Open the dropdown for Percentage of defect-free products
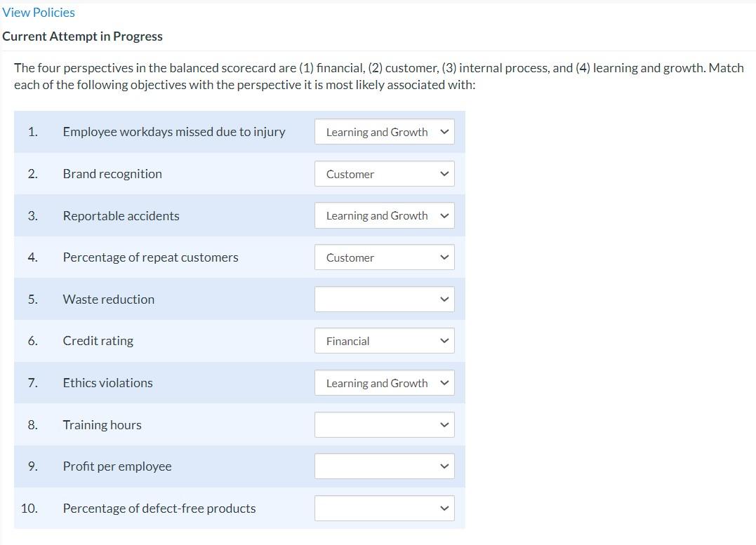Image resolution: width=756 pixels, height=545 pixels. (x=384, y=508)
